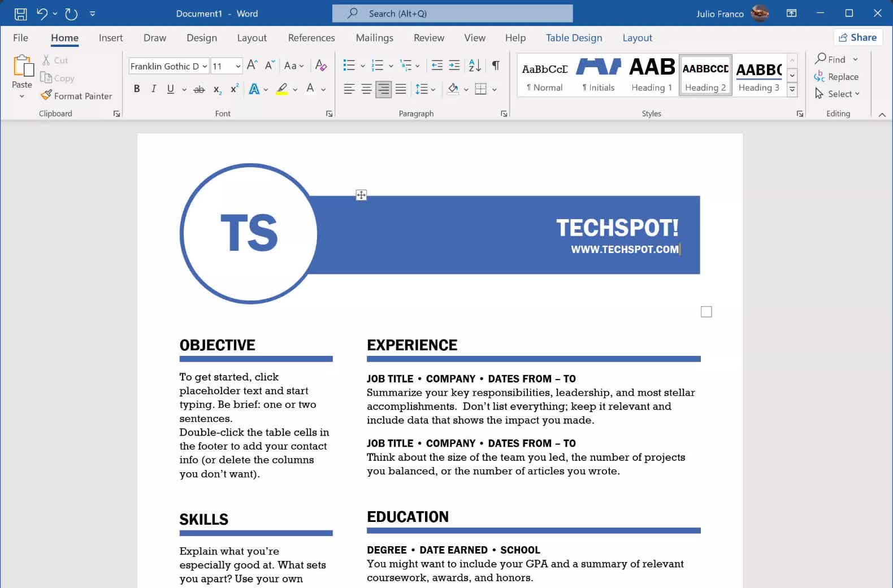Click the Borders icon

tap(480, 89)
